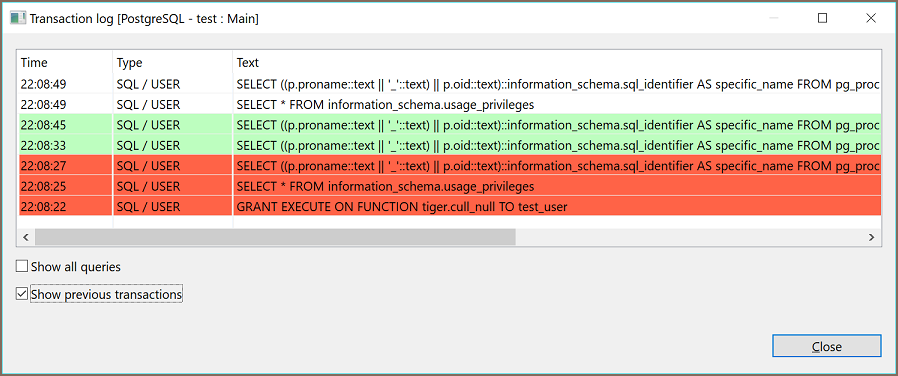Click the horizontal scrollbar right arrow
The width and height of the screenshot is (898, 376).
coord(871,236)
